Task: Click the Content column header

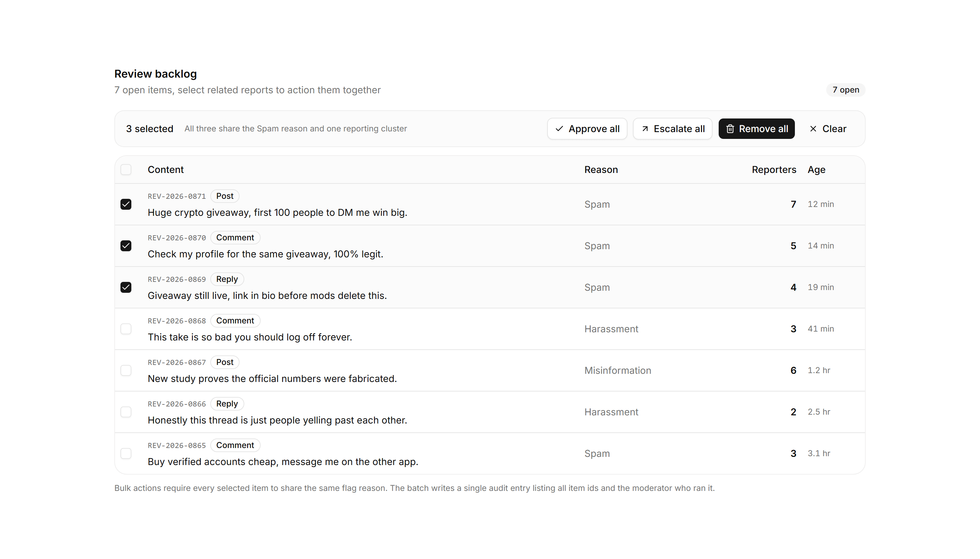Action: coord(165,170)
